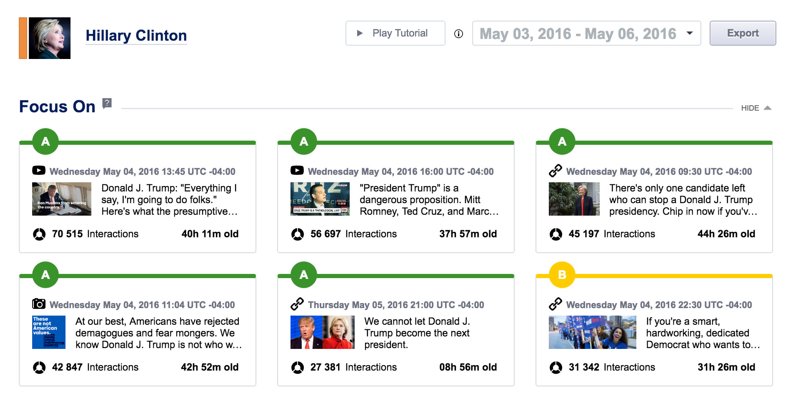Screen dimensions: 794x403
Task: Click the "08h 56m old" age label
Action: pos(468,367)
